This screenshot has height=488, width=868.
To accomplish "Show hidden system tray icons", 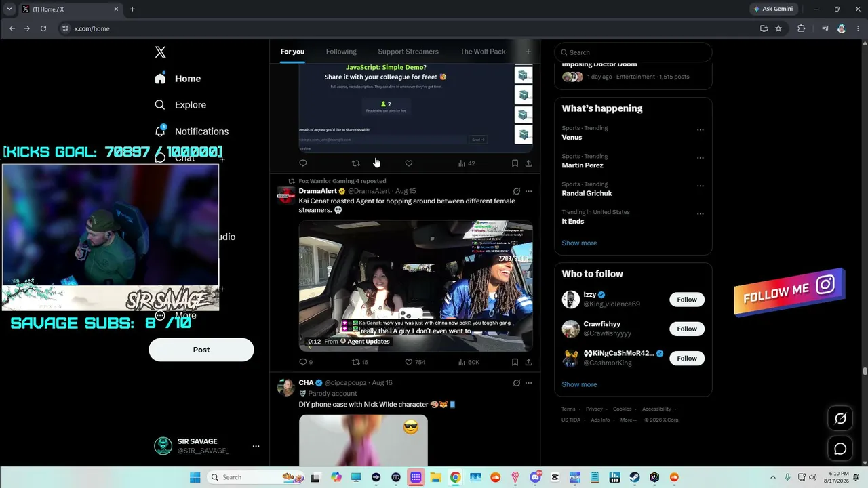I will [x=772, y=477].
